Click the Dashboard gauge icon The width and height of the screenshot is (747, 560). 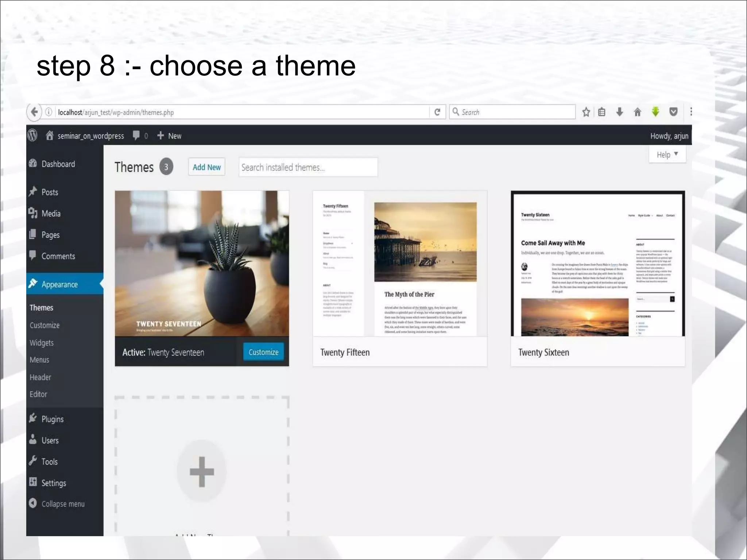(x=33, y=164)
